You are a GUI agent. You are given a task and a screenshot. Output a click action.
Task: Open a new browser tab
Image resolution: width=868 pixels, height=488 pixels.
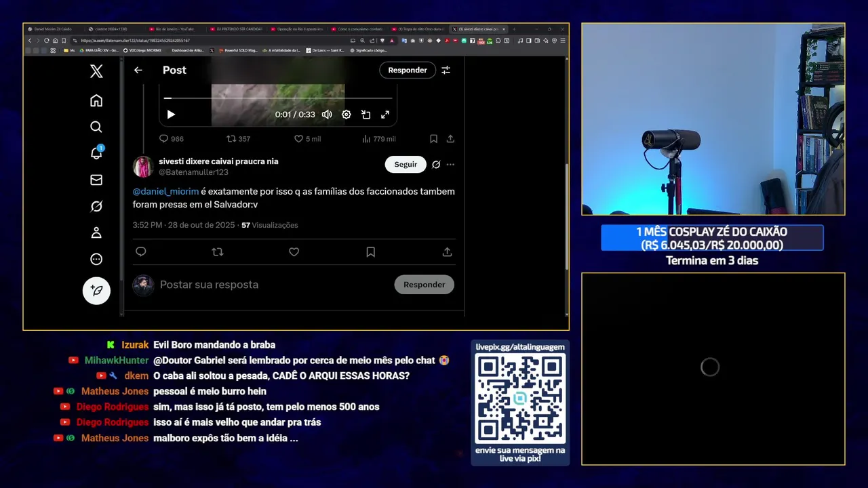click(x=514, y=29)
